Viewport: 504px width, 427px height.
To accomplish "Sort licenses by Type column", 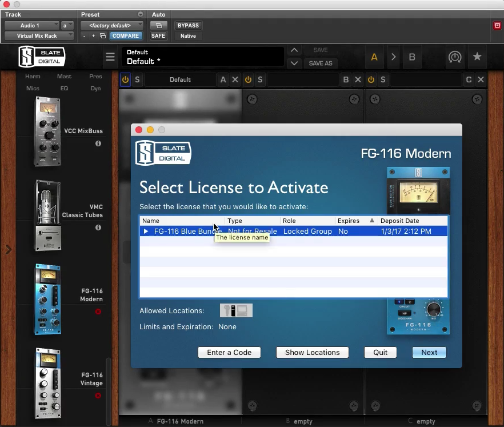I will (x=253, y=221).
